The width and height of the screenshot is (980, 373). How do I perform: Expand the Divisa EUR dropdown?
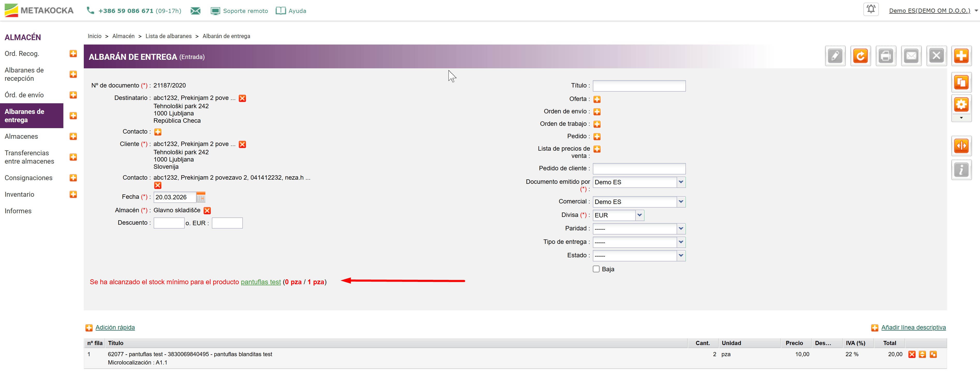tap(640, 215)
